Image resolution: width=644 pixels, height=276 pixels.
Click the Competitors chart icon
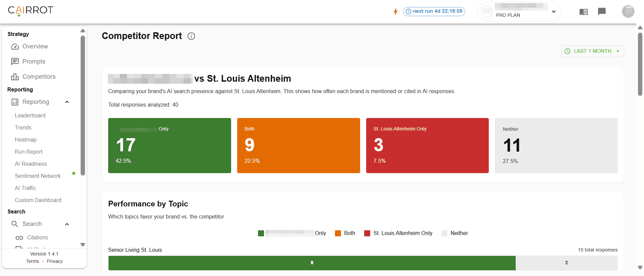[x=15, y=77]
